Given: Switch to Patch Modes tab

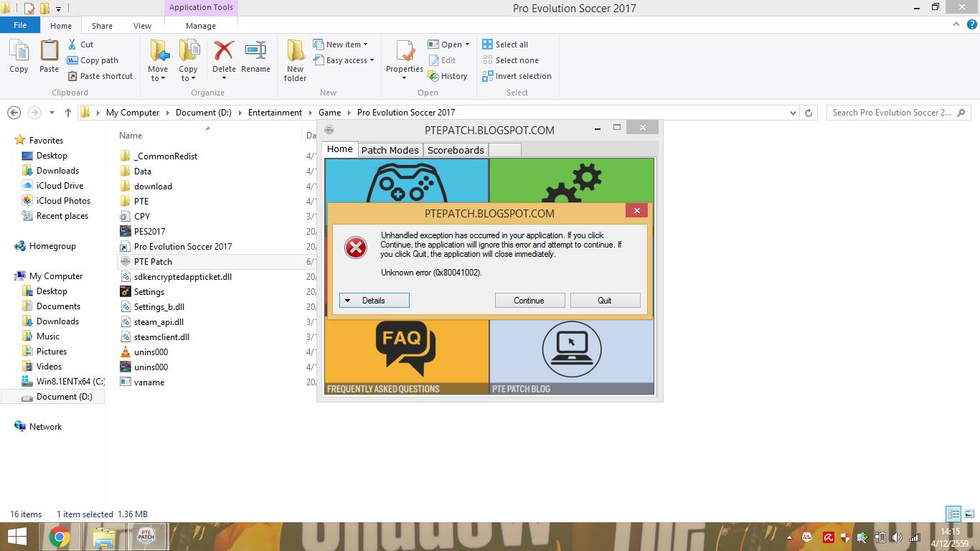Looking at the screenshot, I should coord(390,150).
